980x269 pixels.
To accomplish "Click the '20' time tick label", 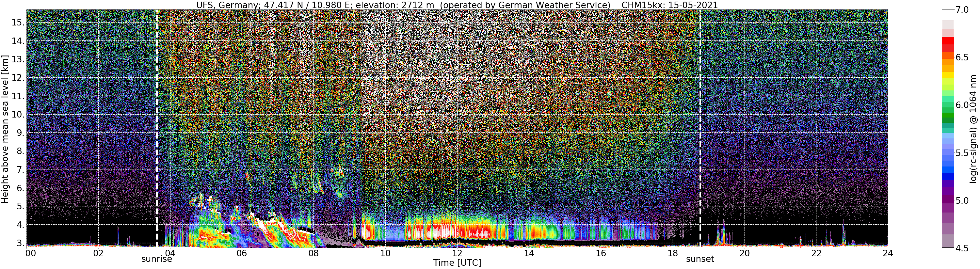I will point(745,253).
